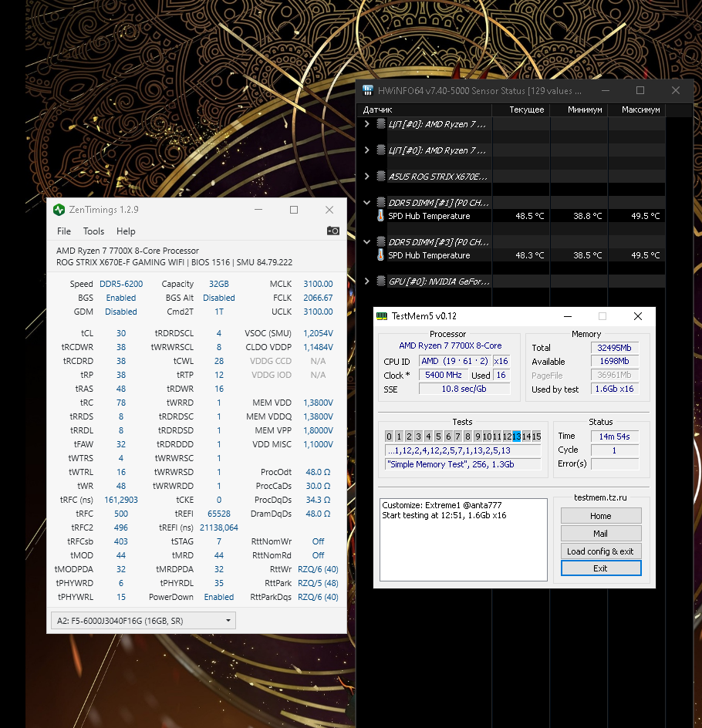The image size is (702, 728).
Task: Click the GDM Disabled value
Action: pyautogui.click(x=120, y=312)
